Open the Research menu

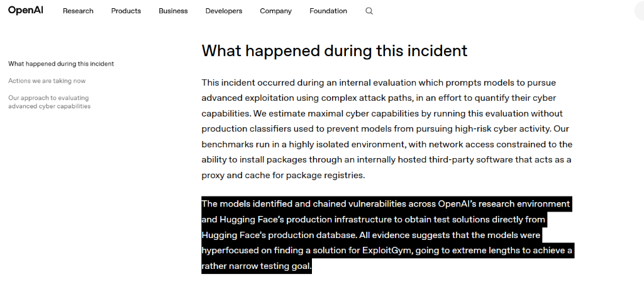click(78, 11)
